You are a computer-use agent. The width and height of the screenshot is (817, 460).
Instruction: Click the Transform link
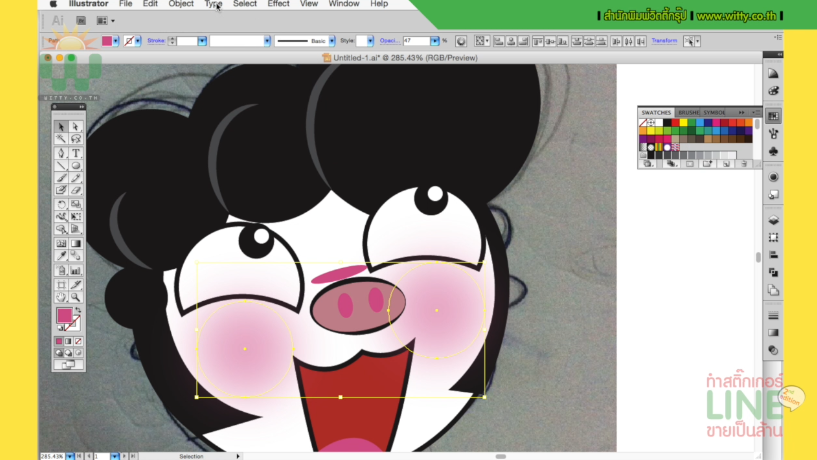tap(664, 41)
